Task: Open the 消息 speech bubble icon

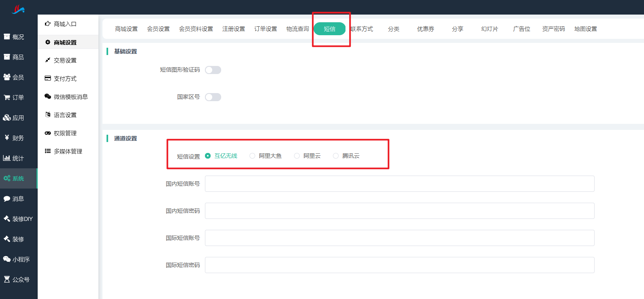Action: pos(7,199)
